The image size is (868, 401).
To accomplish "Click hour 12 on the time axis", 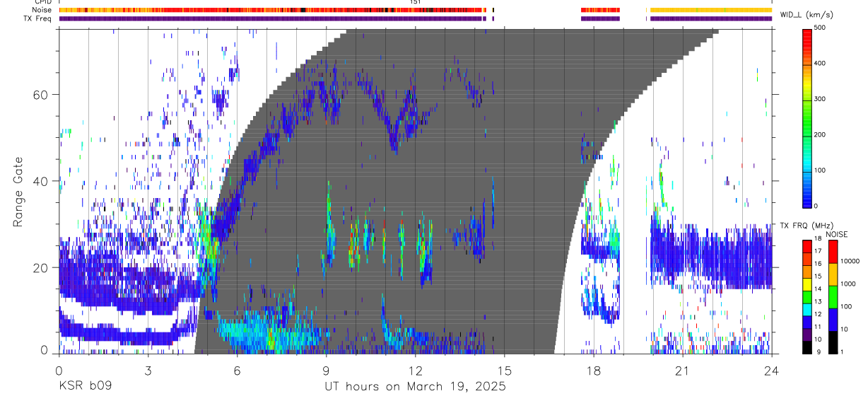I will click(415, 371).
